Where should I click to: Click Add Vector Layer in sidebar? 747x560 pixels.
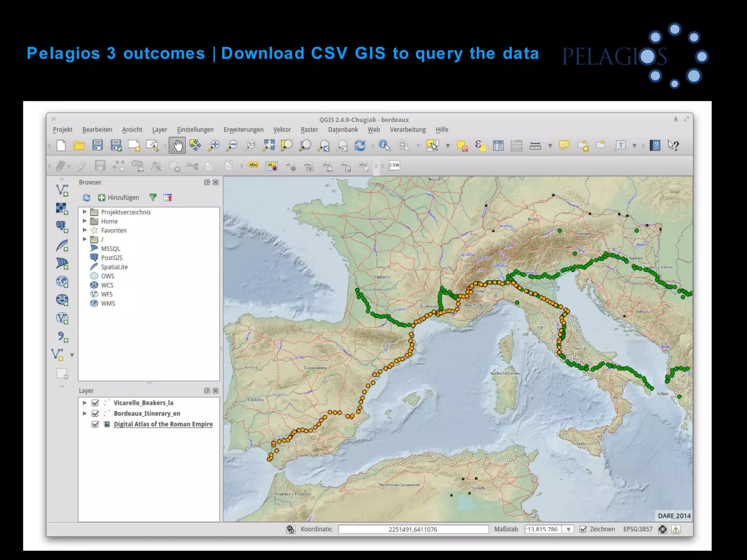62,190
